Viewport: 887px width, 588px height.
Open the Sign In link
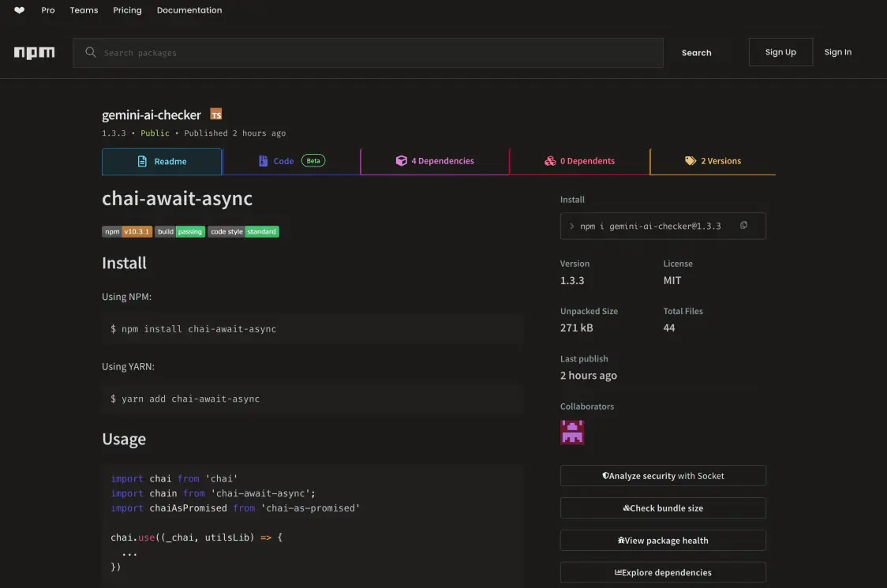[837, 52]
